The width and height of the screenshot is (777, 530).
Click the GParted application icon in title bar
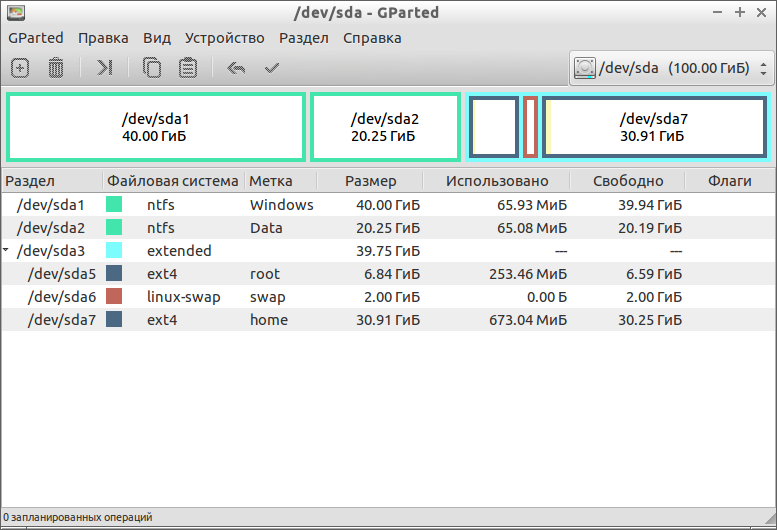[16, 13]
